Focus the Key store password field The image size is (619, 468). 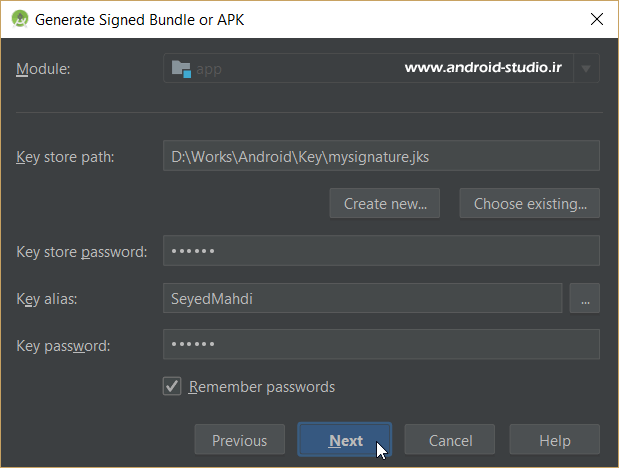[x=380, y=251]
